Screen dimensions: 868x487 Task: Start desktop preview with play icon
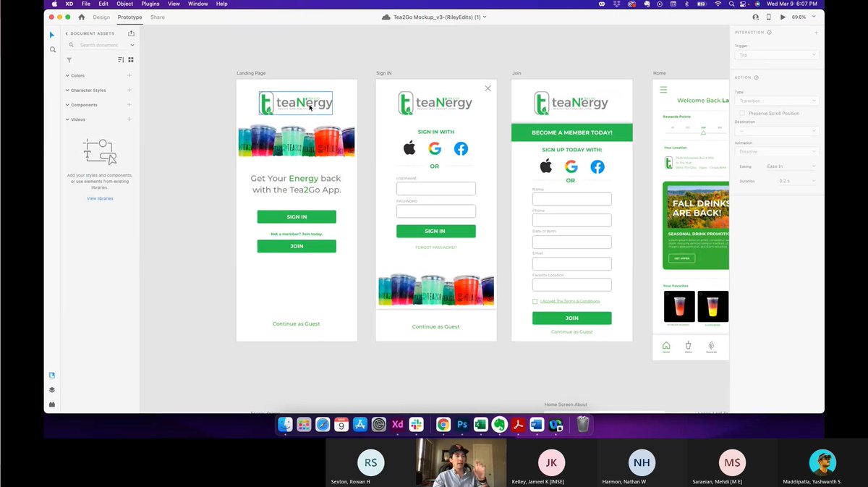click(x=782, y=17)
